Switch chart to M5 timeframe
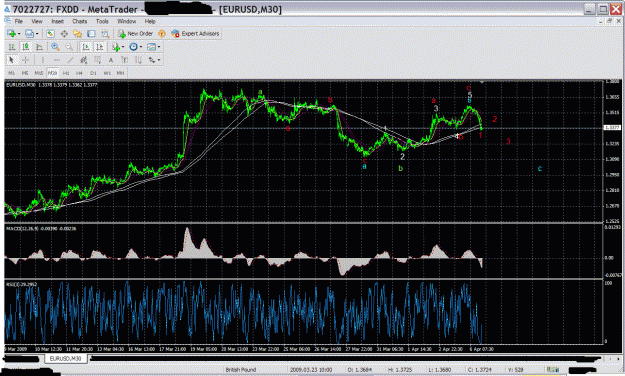 [25, 73]
